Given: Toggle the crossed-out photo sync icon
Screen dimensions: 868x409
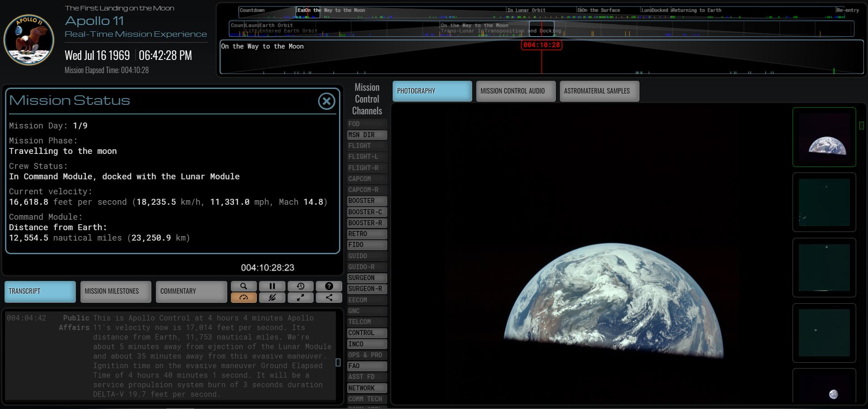Looking at the screenshot, I should pyautogui.click(x=272, y=297).
